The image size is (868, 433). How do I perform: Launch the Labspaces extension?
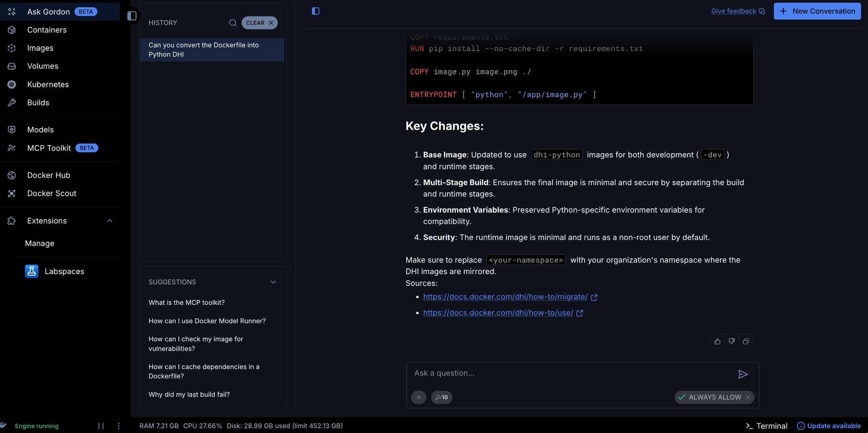point(55,272)
